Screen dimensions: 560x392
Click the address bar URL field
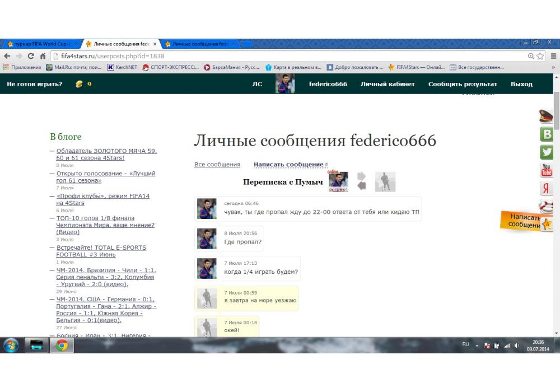pos(280,56)
